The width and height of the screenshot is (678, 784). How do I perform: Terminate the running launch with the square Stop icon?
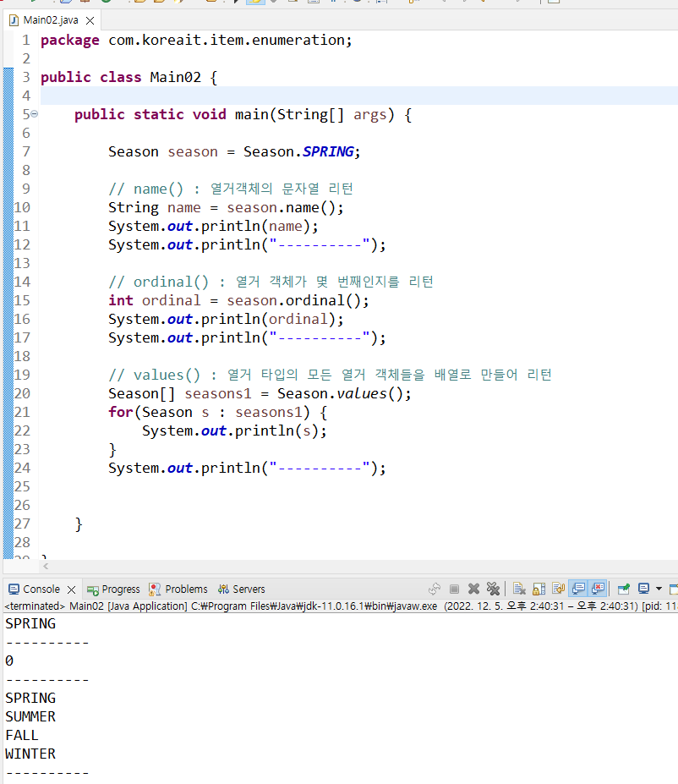point(454,589)
